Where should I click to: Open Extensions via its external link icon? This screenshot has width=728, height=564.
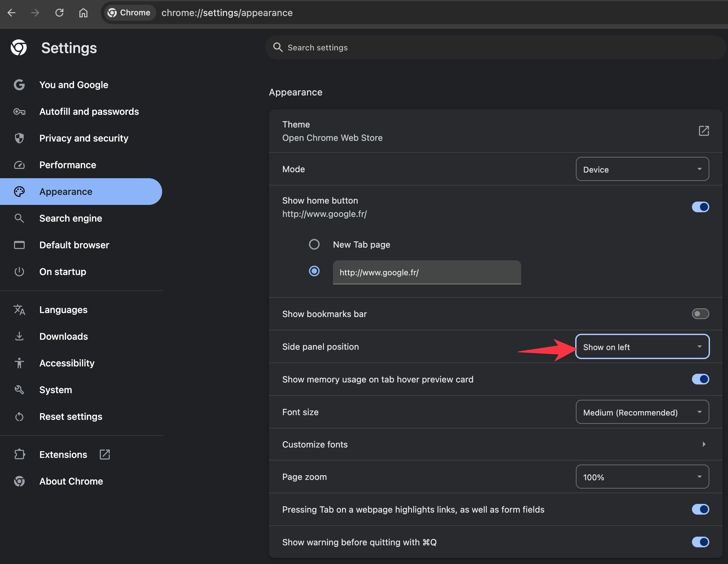104,454
